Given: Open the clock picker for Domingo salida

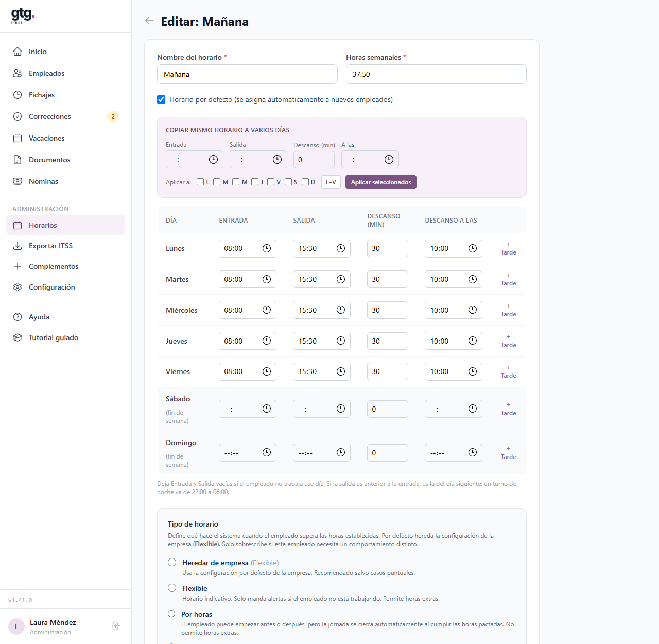Looking at the screenshot, I should [x=341, y=452].
